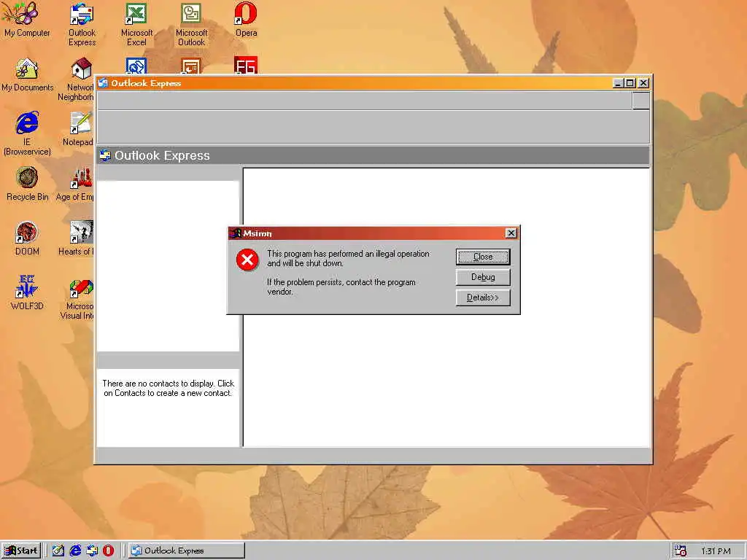Select the Microsoft Excel desktop shortcut
Viewport: 747px width, 560px height.
click(x=136, y=25)
